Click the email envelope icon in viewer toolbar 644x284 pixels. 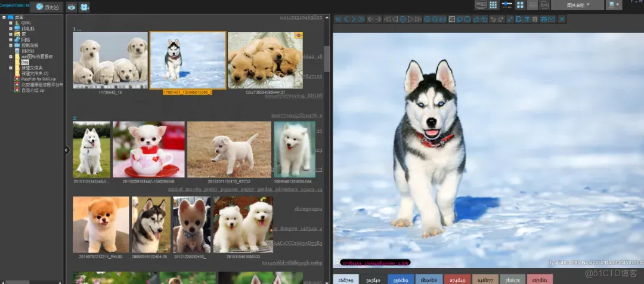tap(552, 19)
